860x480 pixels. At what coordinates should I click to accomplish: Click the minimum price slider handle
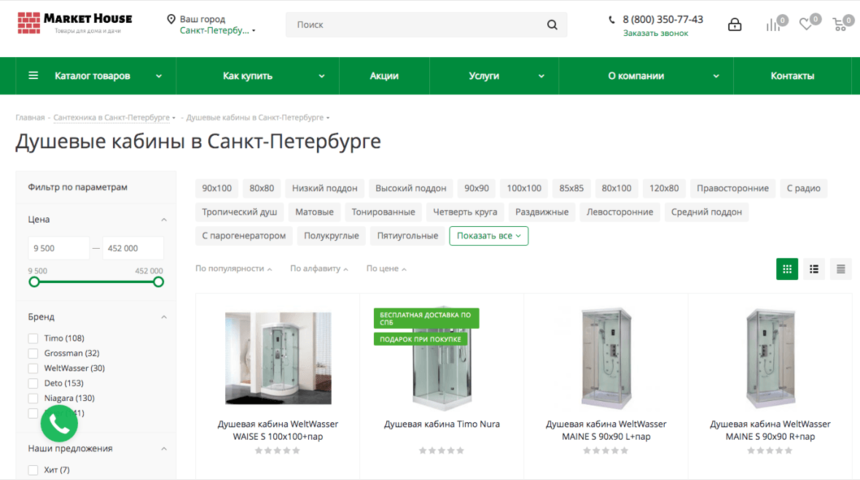(x=34, y=282)
